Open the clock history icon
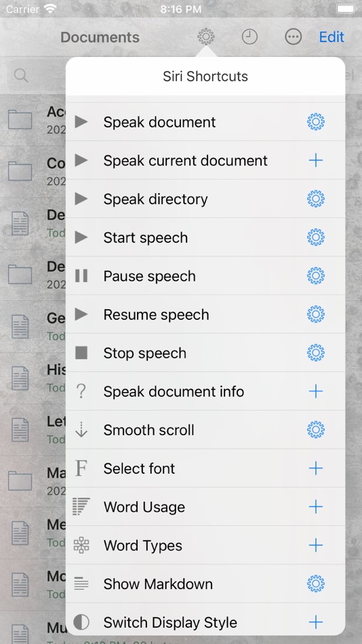Screen dimensions: 362x644 (249, 37)
